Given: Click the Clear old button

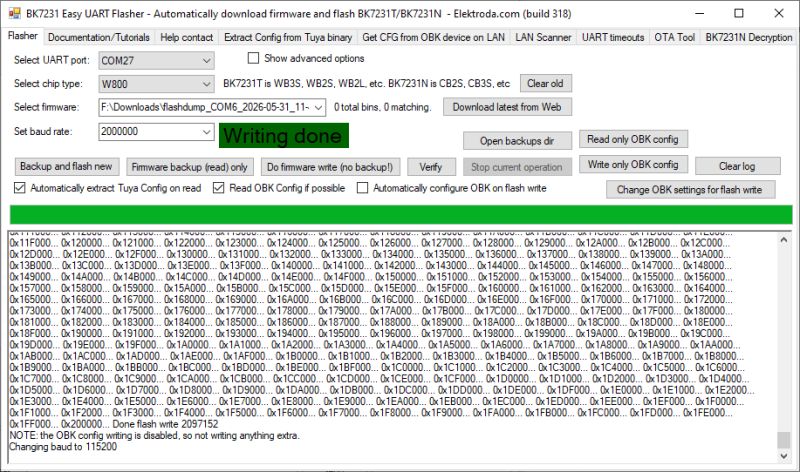Looking at the screenshot, I should pos(545,84).
